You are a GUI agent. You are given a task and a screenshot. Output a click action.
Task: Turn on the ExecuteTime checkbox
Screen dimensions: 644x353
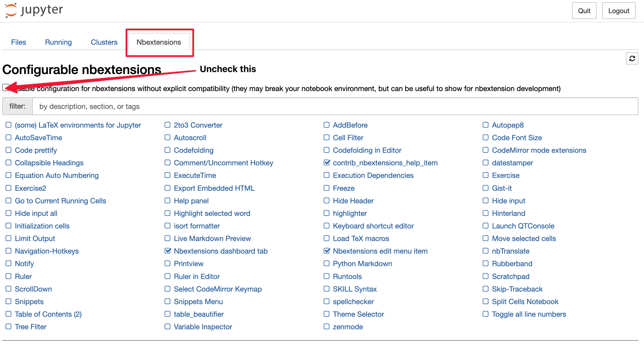167,175
